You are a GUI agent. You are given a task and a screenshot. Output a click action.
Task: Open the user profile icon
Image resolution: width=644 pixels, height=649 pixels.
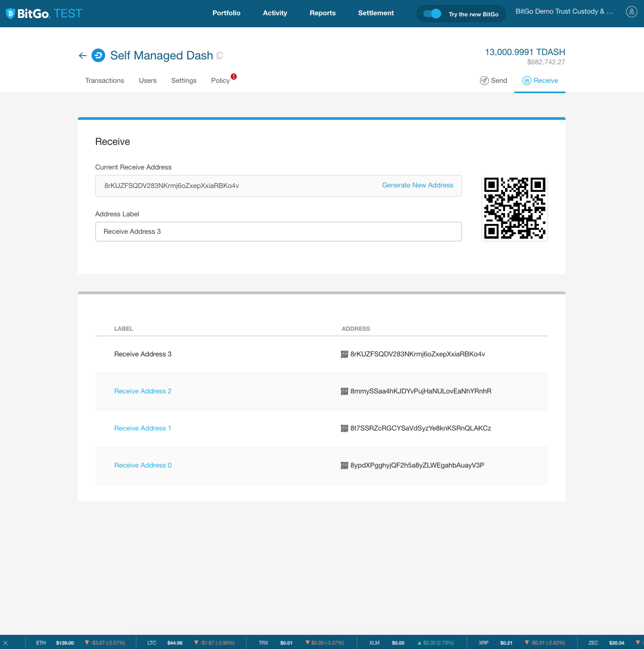click(x=631, y=11)
